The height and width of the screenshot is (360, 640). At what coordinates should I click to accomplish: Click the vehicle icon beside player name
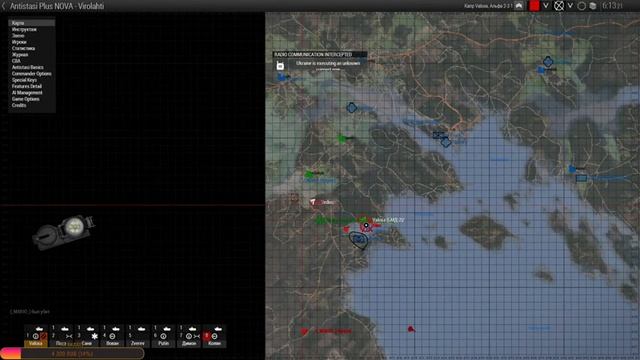[519, 6]
